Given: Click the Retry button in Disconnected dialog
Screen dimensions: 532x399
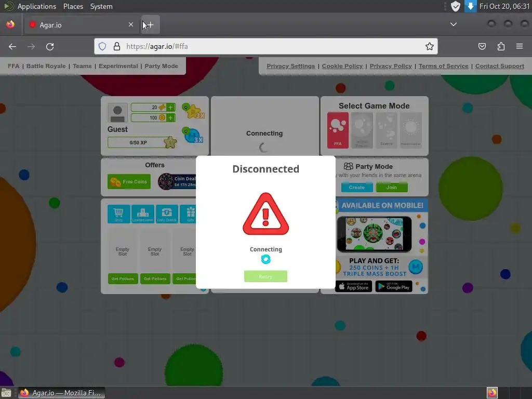Looking at the screenshot, I should pyautogui.click(x=265, y=276).
